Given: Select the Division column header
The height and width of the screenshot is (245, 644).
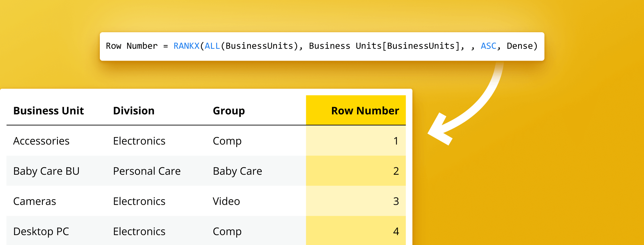Looking at the screenshot, I should click(x=134, y=111).
